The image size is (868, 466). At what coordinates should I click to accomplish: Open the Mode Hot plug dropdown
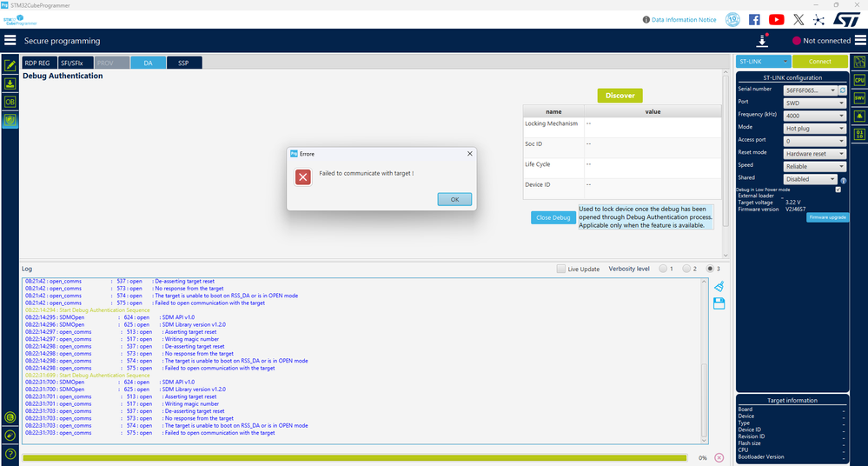tap(814, 129)
